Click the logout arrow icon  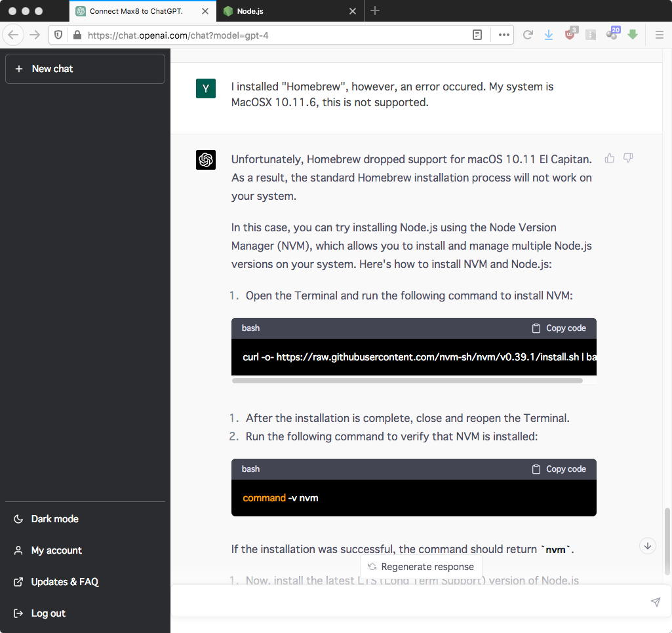pyautogui.click(x=18, y=613)
